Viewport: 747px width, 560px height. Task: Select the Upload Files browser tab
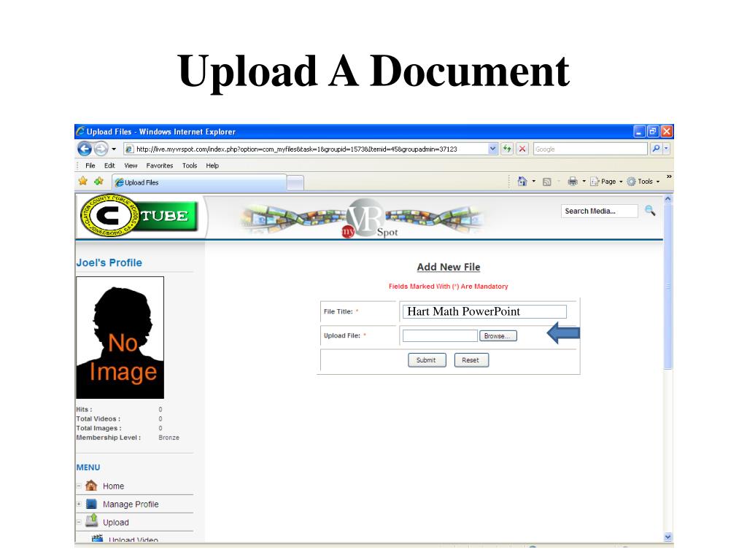199,183
